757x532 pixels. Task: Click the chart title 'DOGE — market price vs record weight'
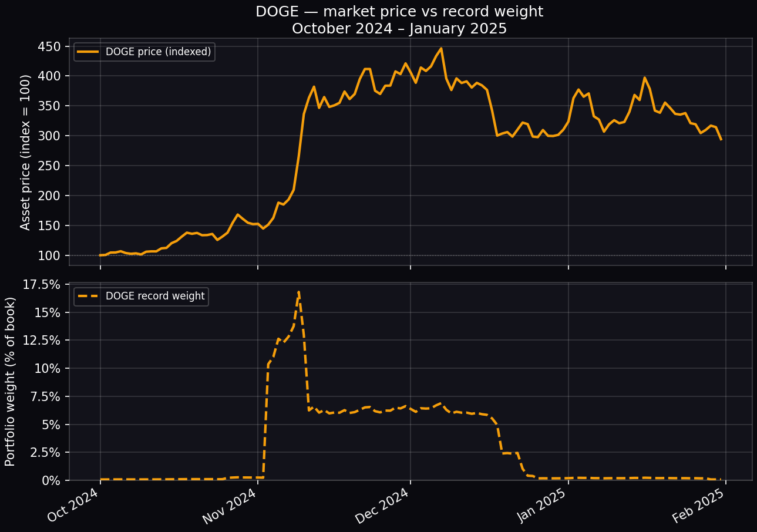click(x=399, y=12)
